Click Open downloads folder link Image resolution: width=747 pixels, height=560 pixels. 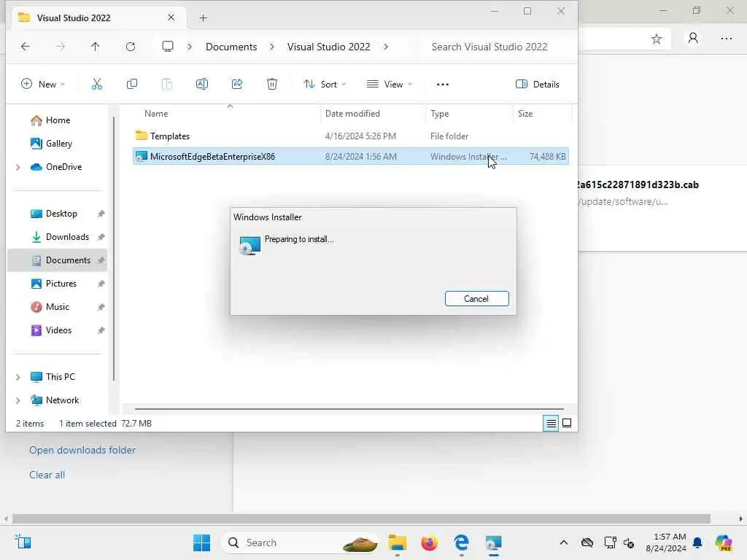(82, 450)
